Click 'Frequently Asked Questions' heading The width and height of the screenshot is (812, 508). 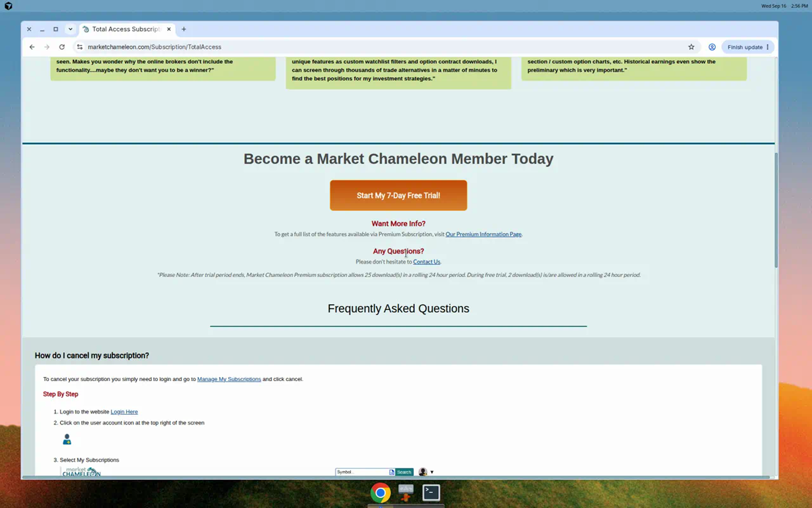coord(398,309)
